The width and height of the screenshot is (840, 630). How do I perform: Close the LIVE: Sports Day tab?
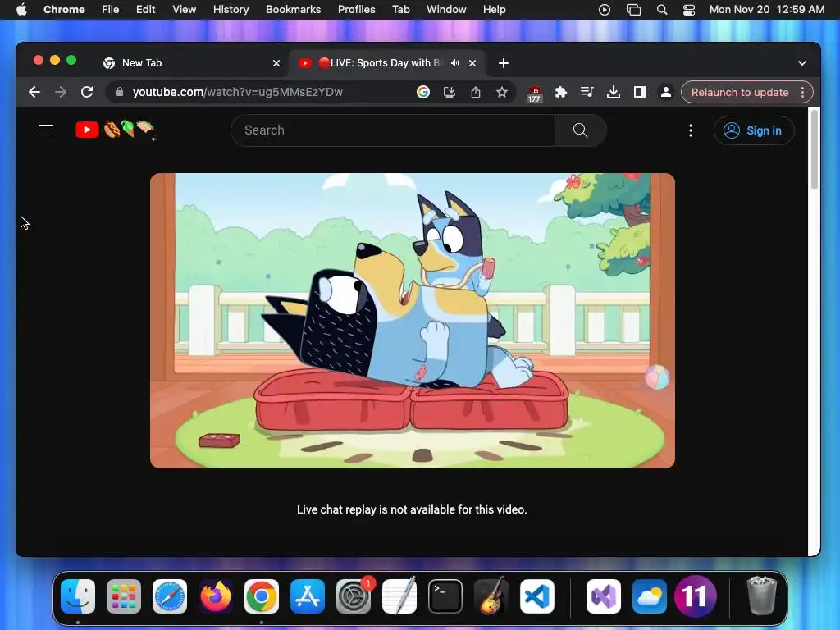472,62
